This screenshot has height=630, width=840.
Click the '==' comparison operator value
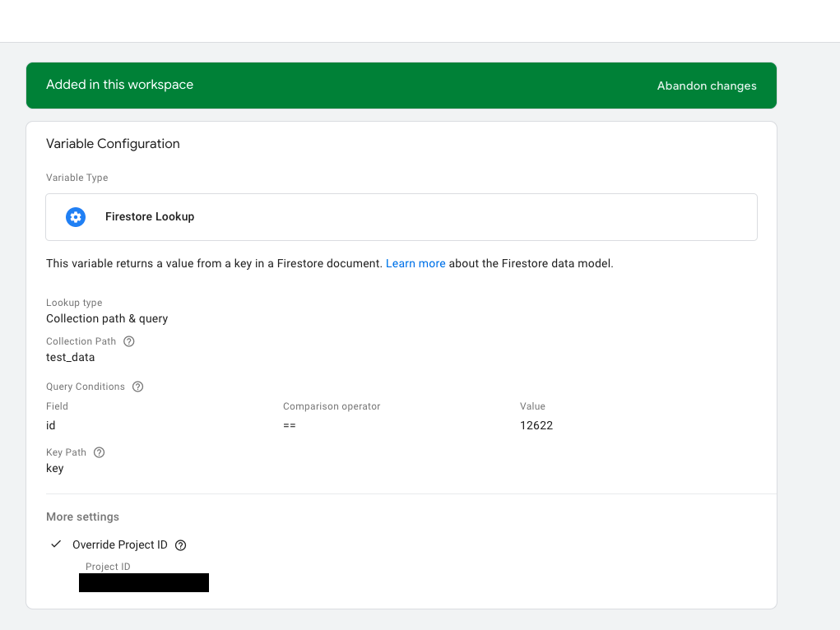290,425
